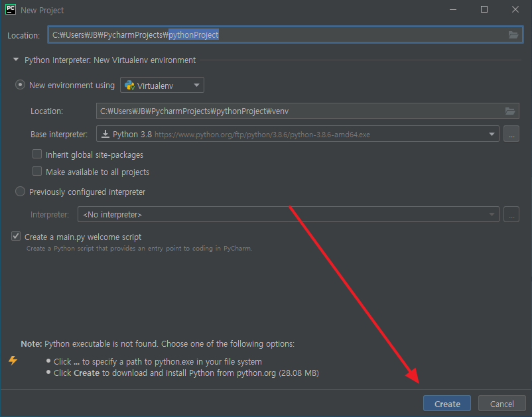Click the 'Python executable is not found' note text
532x417 pixels.
pos(158,344)
